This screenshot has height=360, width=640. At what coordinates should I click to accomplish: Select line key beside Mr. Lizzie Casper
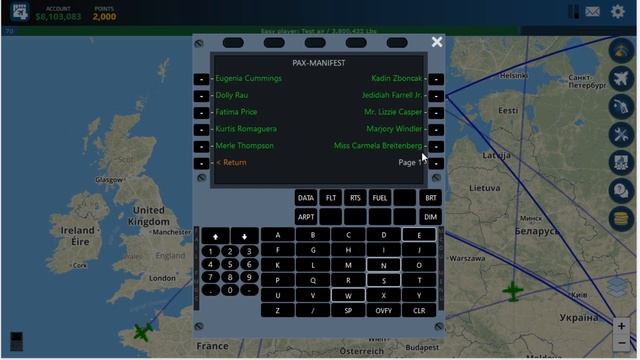[x=436, y=113]
